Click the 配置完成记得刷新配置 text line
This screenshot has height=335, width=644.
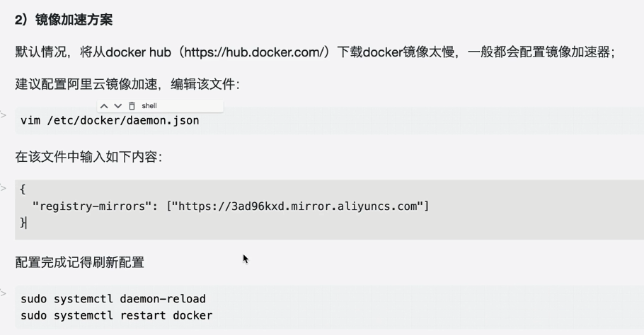tap(80, 262)
